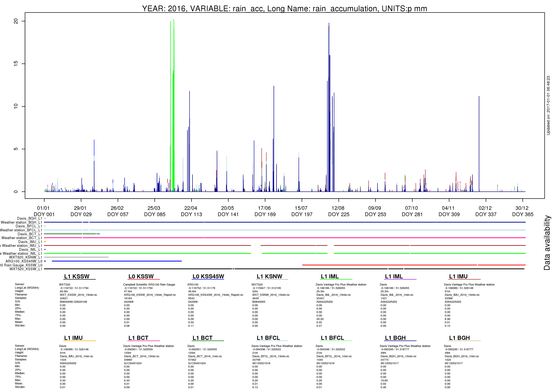Select the 'L0 KSS45W' legend heading
The width and height of the screenshot is (554, 392).
tap(208, 277)
